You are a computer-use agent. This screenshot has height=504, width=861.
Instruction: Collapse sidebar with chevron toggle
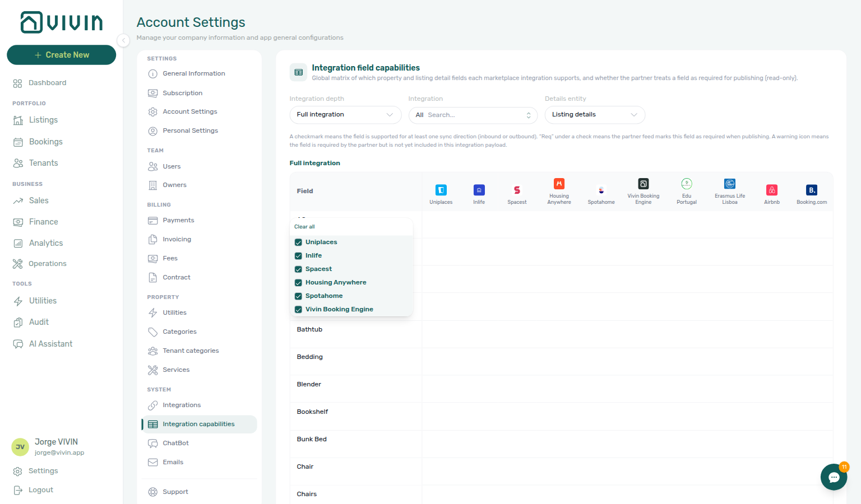(123, 40)
